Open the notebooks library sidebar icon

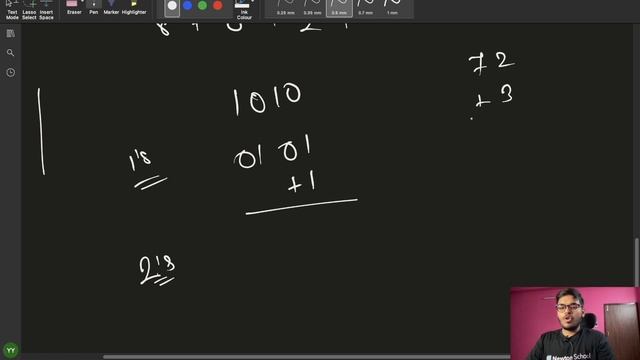pos(11,33)
